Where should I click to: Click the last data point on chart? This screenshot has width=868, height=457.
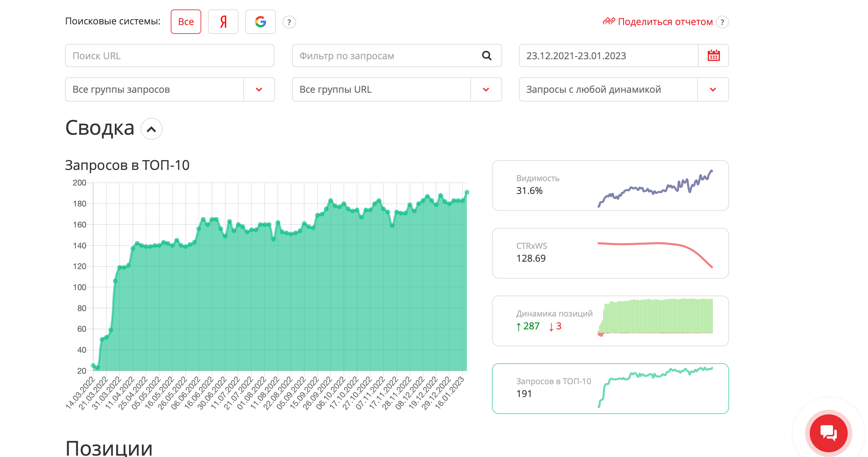pyautogui.click(x=467, y=192)
